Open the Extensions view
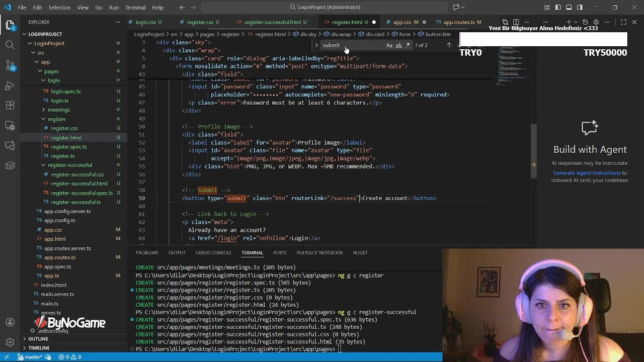The width and height of the screenshot is (644, 362). 10,106
